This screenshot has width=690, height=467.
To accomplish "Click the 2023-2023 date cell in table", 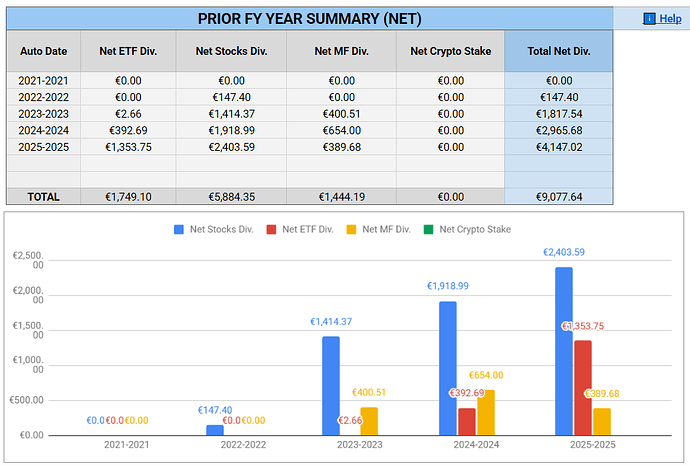I will tap(42, 114).
